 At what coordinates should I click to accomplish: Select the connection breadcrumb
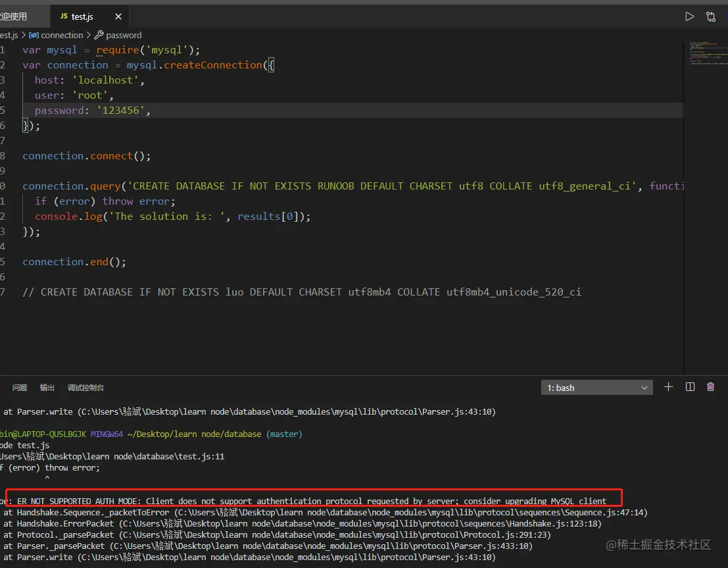coord(56,36)
